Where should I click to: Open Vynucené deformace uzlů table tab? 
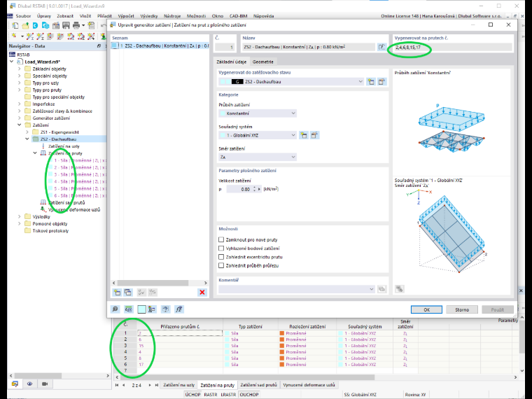pyautogui.click(x=309, y=385)
